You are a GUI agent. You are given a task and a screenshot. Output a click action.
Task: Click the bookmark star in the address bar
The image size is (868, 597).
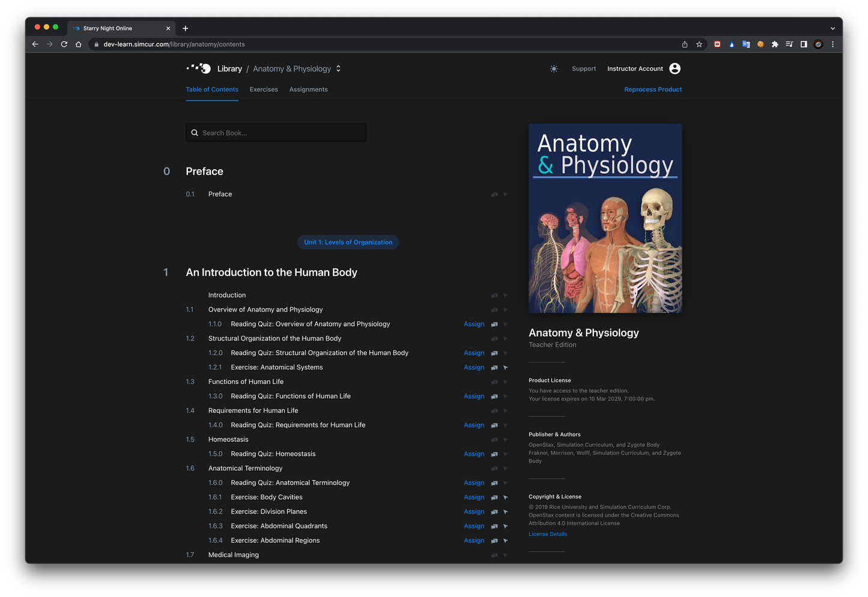tap(699, 44)
